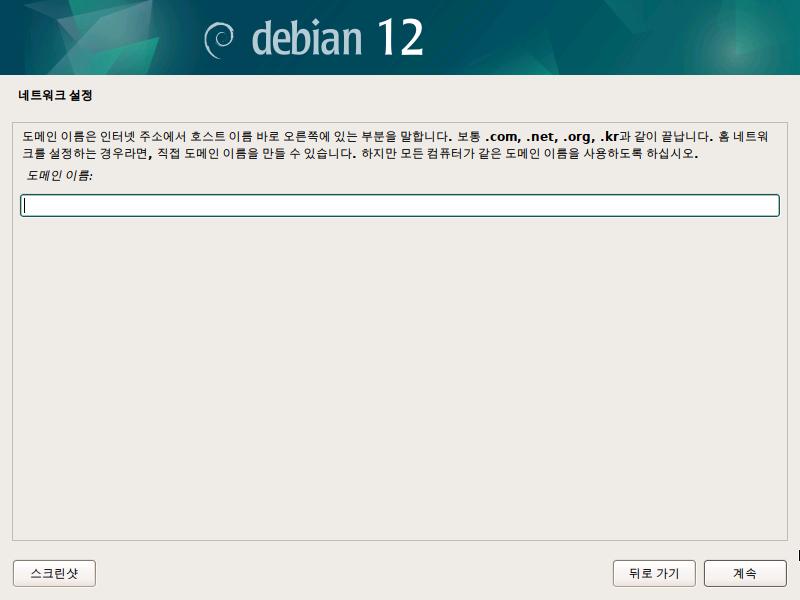Image resolution: width=800 pixels, height=600 pixels.
Task: Click the 계속 button to continue
Action: point(745,573)
